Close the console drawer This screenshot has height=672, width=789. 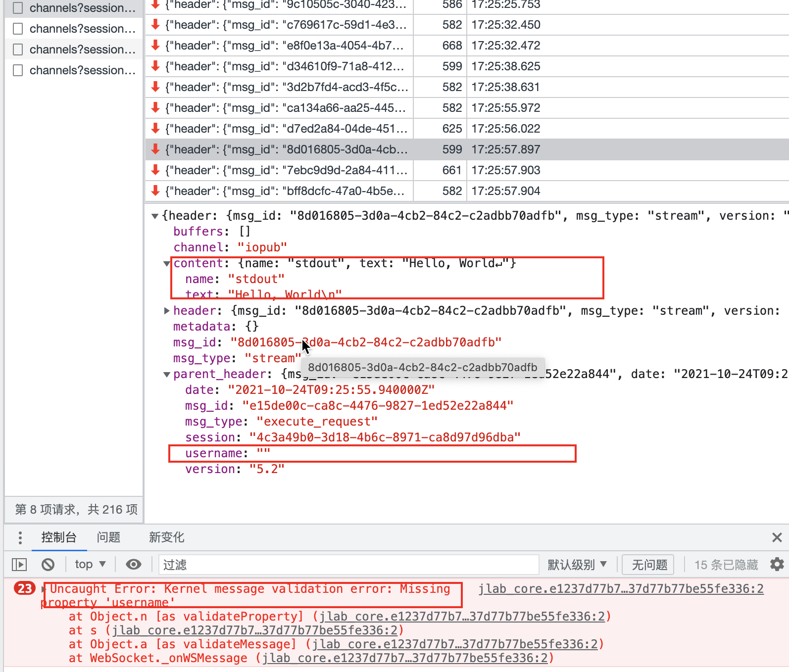777,537
